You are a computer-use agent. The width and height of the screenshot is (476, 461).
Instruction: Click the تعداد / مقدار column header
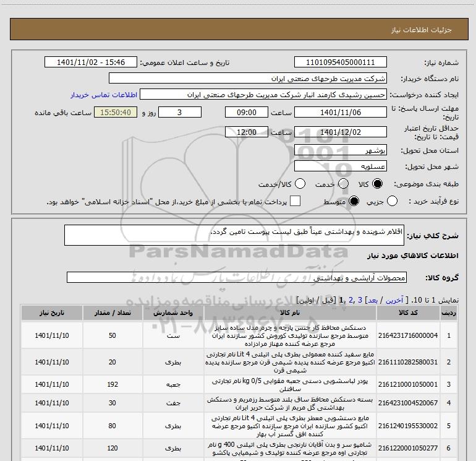(x=113, y=312)
